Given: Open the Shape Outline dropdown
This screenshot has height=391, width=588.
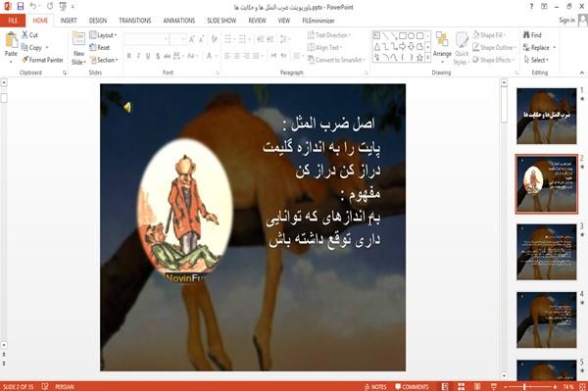Looking at the screenshot, I should click(x=494, y=47).
